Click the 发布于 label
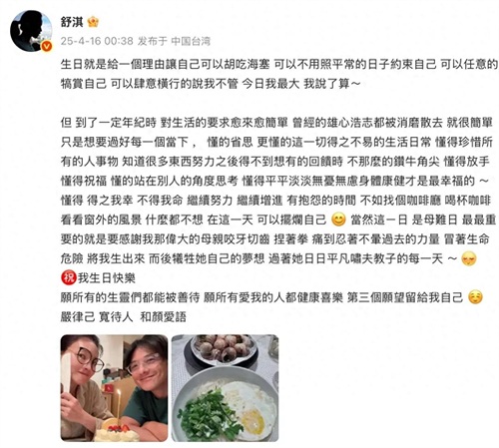 pyautogui.click(x=153, y=41)
